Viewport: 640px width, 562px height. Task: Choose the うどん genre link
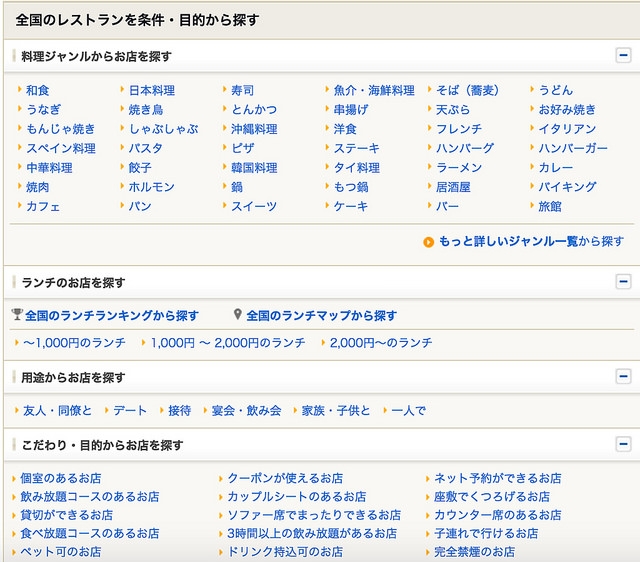[556, 90]
